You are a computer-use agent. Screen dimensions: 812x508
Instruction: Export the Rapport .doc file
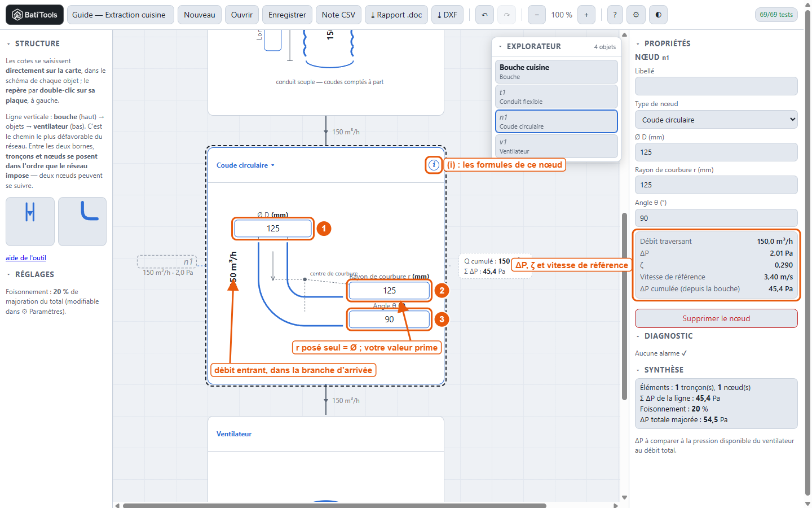396,15
